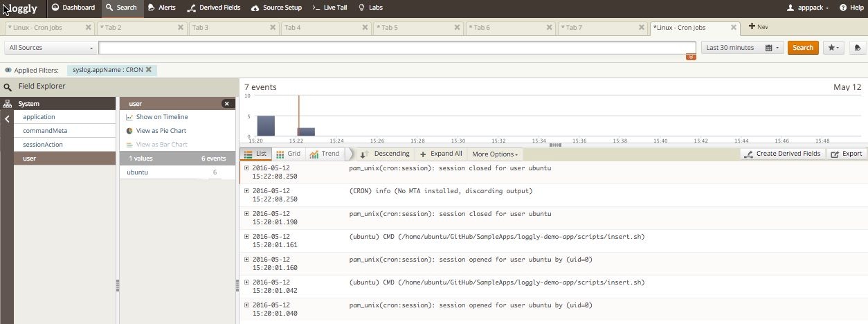Open the alert bell icon button
Screen dimensions: 868x324
(857, 48)
